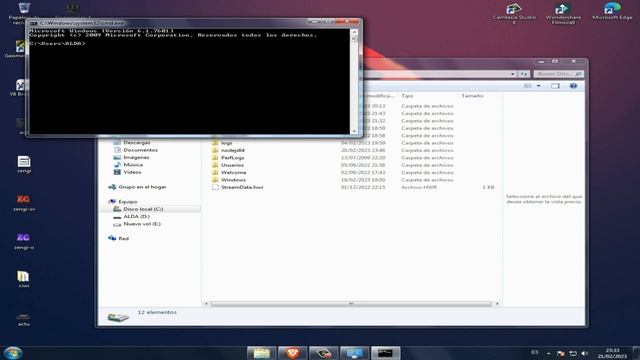Click the ES language indicator

point(535,352)
